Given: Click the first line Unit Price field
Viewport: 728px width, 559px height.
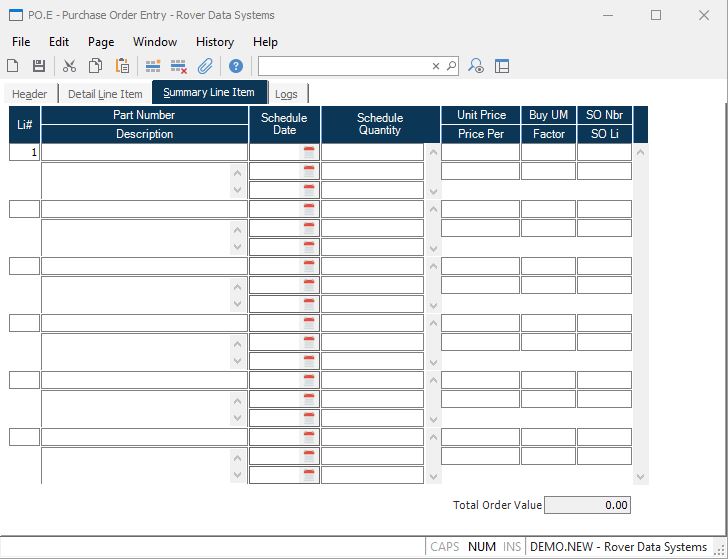Looking at the screenshot, I should tap(480, 152).
